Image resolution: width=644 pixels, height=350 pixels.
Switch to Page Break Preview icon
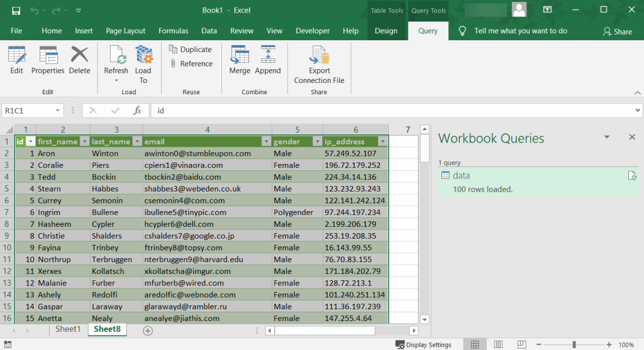coord(521,345)
